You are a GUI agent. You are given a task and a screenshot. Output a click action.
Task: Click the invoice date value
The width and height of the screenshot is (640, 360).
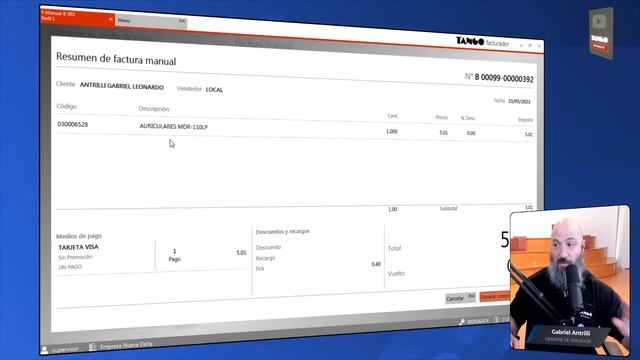[x=519, y=101]
